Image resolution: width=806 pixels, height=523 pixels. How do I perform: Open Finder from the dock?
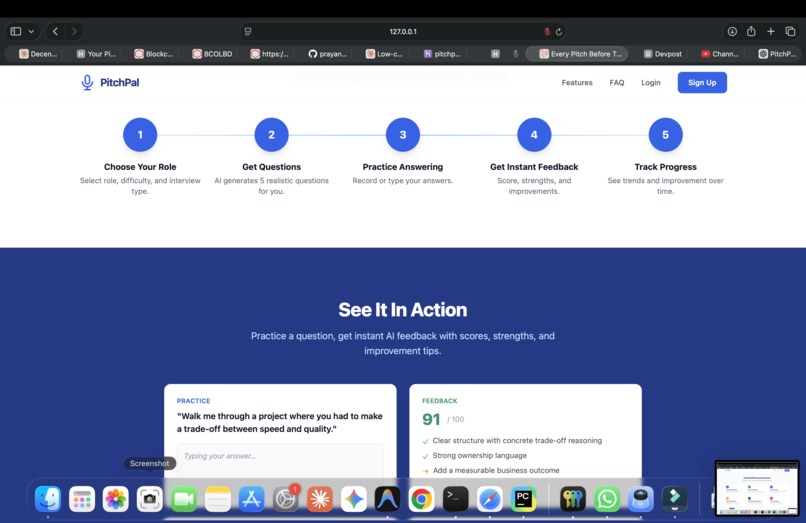[x=48, y=499]
